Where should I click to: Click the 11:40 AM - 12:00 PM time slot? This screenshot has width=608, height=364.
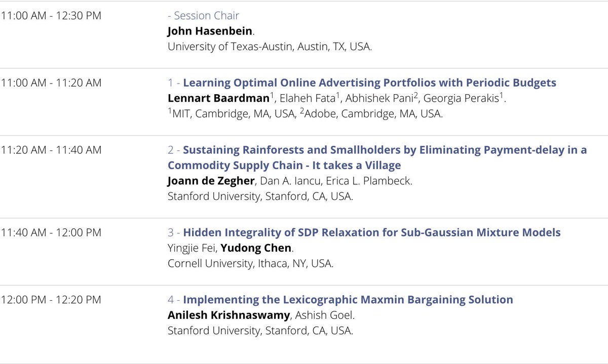(51, 232)
